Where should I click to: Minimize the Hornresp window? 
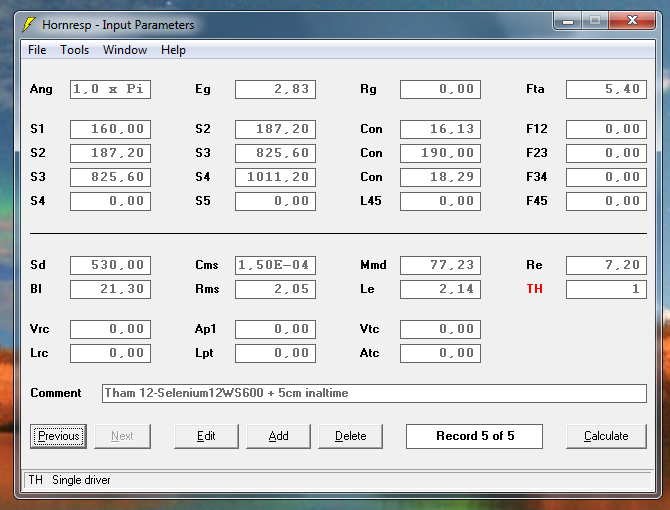click(x=567, y=21)
